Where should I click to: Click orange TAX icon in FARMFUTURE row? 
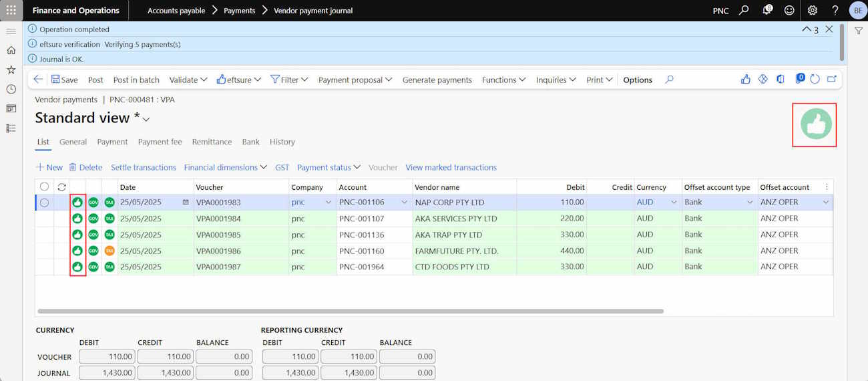[x=110, y=251]
